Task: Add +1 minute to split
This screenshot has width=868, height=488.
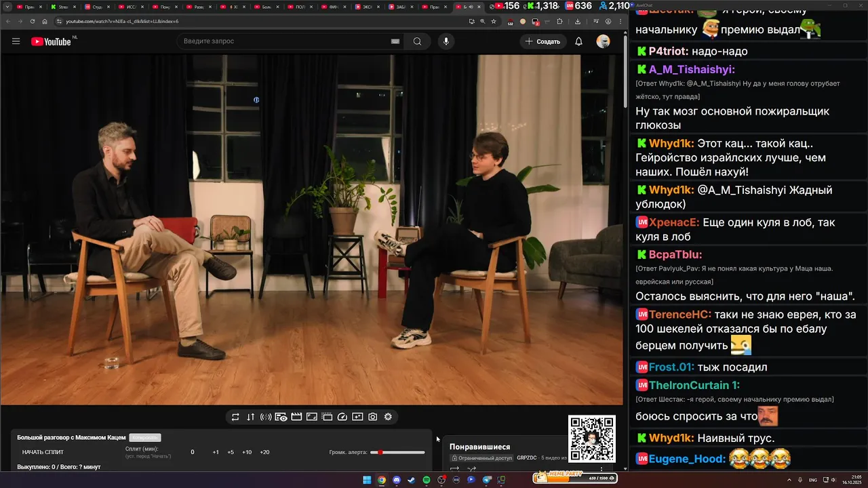Action: point(216,452)
